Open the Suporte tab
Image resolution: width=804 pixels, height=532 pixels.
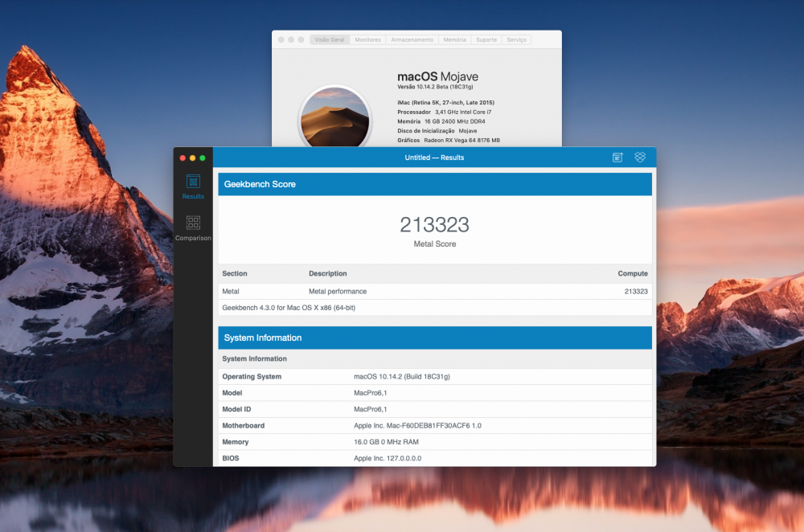tap(486, 39)
